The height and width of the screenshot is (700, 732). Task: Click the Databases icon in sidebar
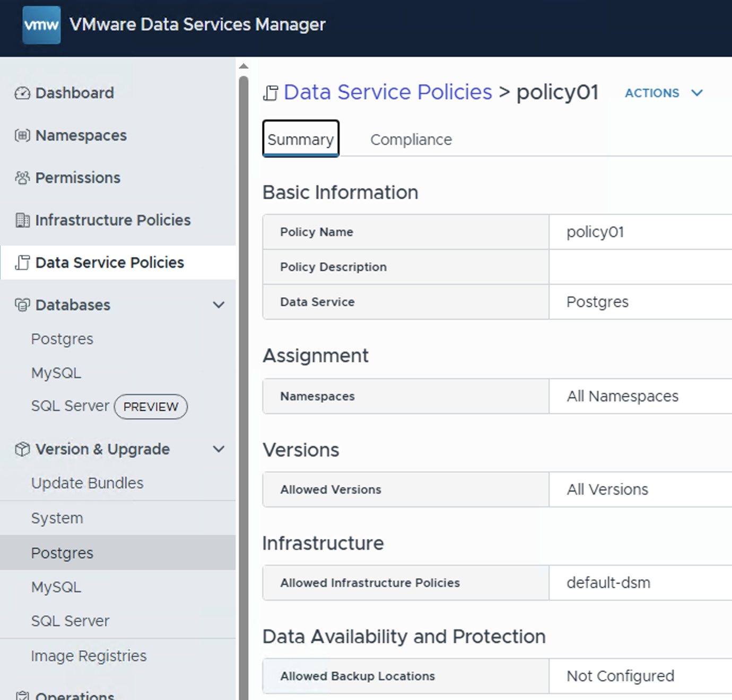pos(22,305)
